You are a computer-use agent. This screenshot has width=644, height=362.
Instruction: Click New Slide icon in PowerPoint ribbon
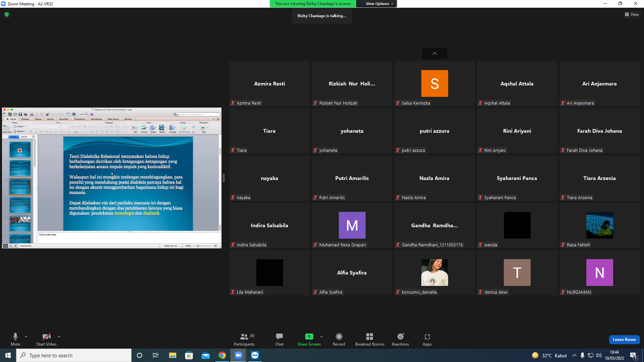pyautogui.click(x=6, y=128)
